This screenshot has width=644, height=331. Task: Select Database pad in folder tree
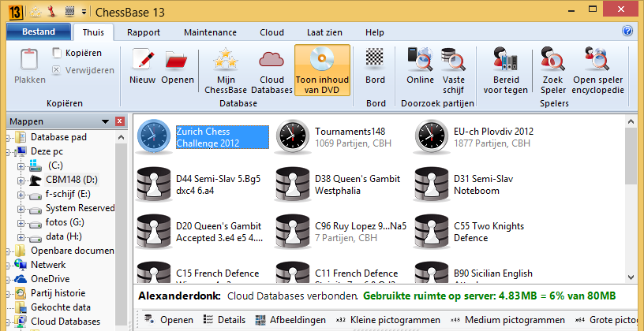(58, 137)
